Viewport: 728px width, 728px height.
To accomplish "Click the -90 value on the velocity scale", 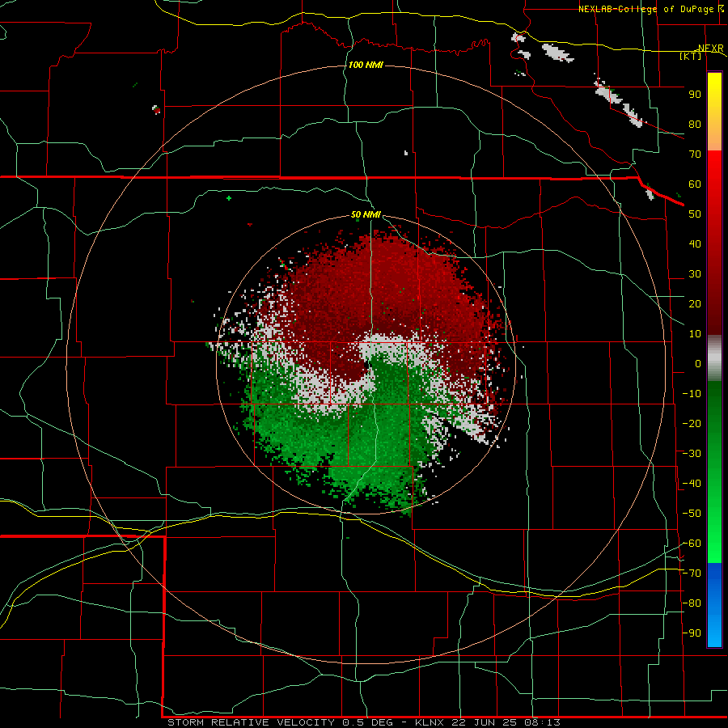I will tap(692, 633).
